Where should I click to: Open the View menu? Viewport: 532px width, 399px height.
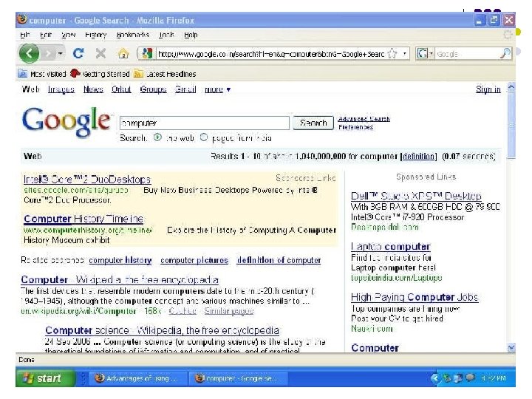tap(68, 35)
